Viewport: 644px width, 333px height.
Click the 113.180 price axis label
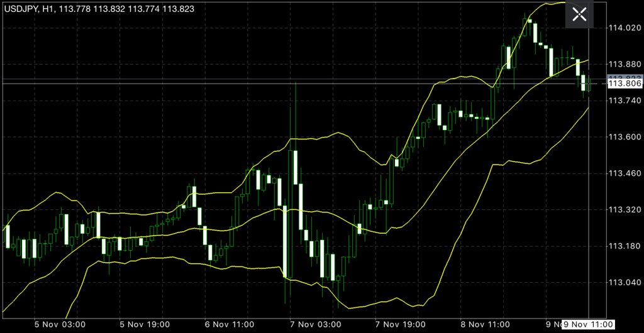[624, 246]
